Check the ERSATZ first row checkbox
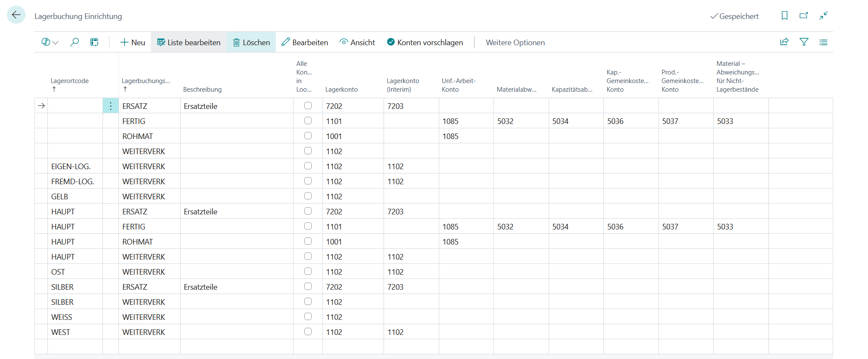 point(308,105)
